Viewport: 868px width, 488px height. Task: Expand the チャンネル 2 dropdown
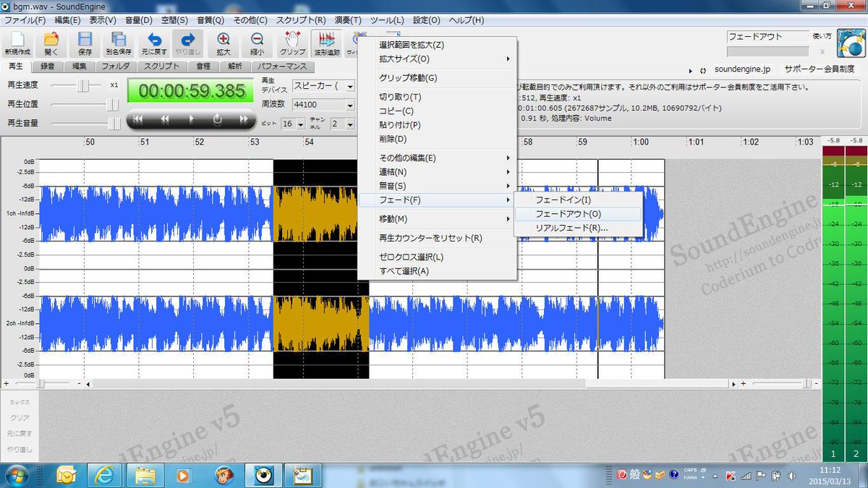350,124
